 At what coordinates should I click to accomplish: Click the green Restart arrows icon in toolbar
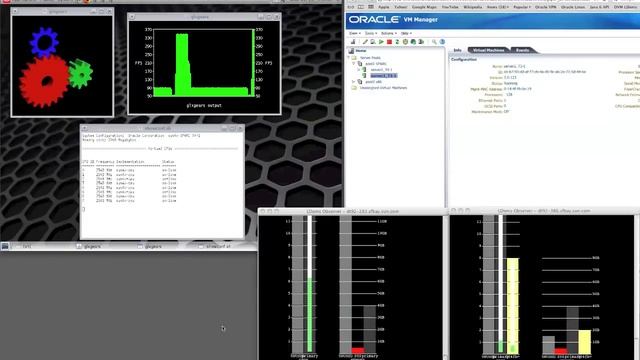[x=397, y=42]
